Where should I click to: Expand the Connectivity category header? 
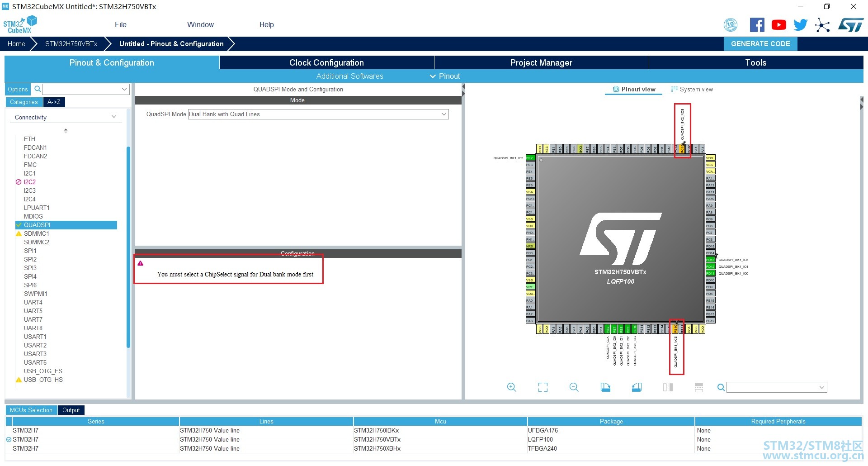(x=66, y=117)
